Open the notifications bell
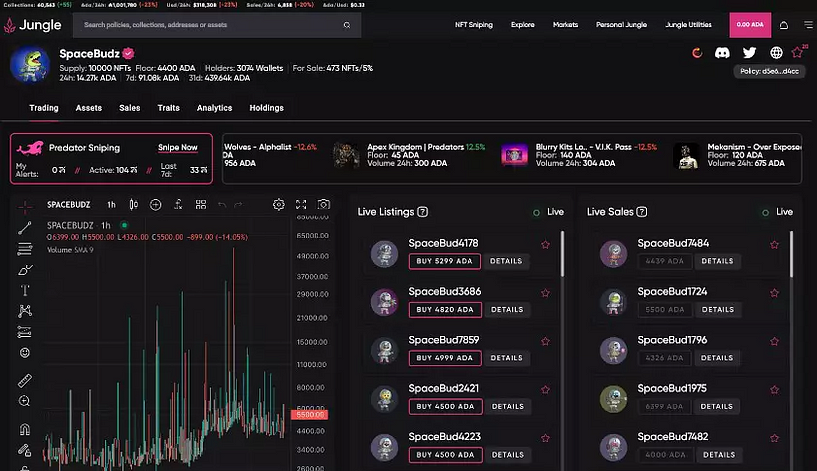This screenshot has width=817, height=471. pyautogui.click(x=784, y=25)
